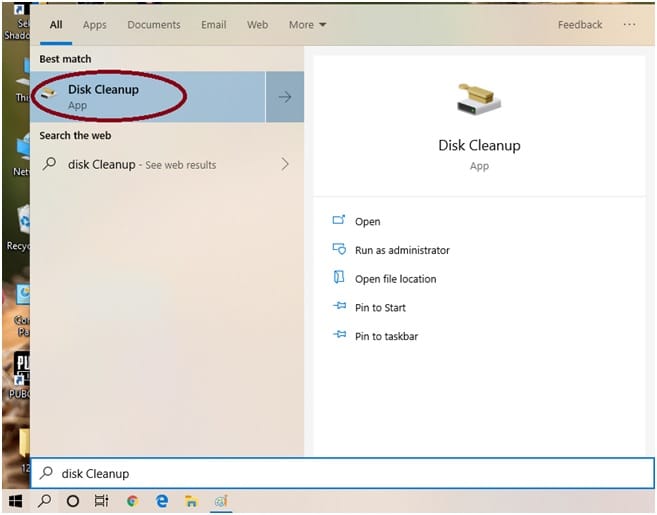This screenshot has height=515, width=657.
Task: Click the Feedback link
Action: pos(580,25)
